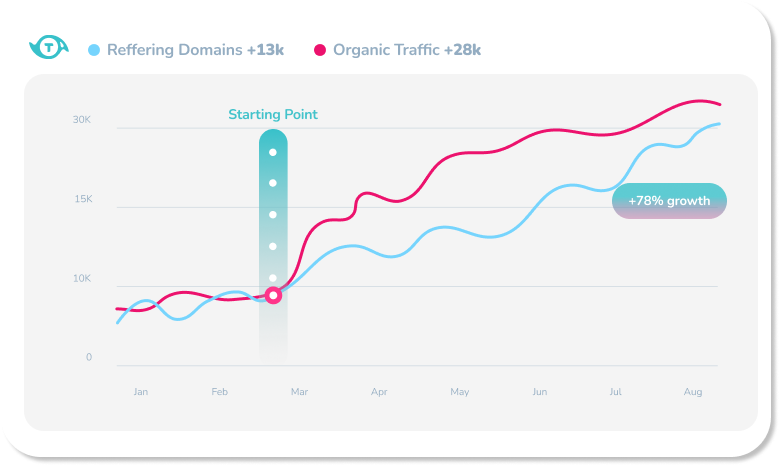Click the 15K axis label
This screenshot has height=465, width=779.
coord(82,199)
